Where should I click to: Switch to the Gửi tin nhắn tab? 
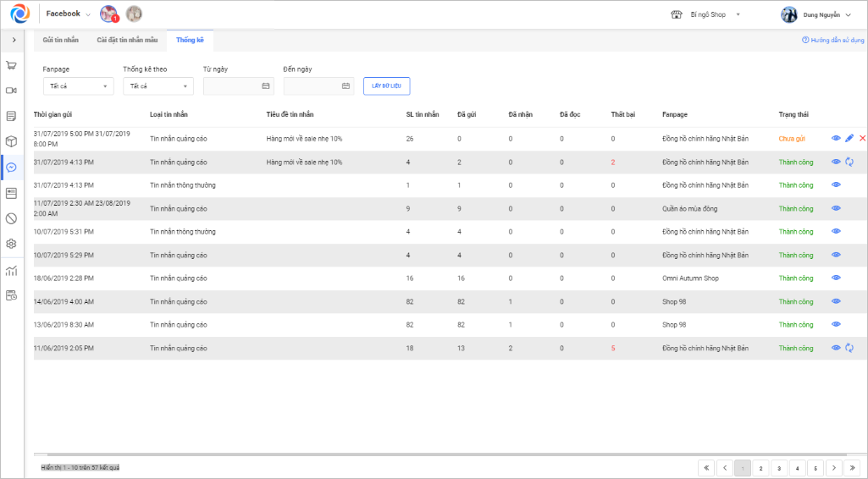[x=60, y=40]
